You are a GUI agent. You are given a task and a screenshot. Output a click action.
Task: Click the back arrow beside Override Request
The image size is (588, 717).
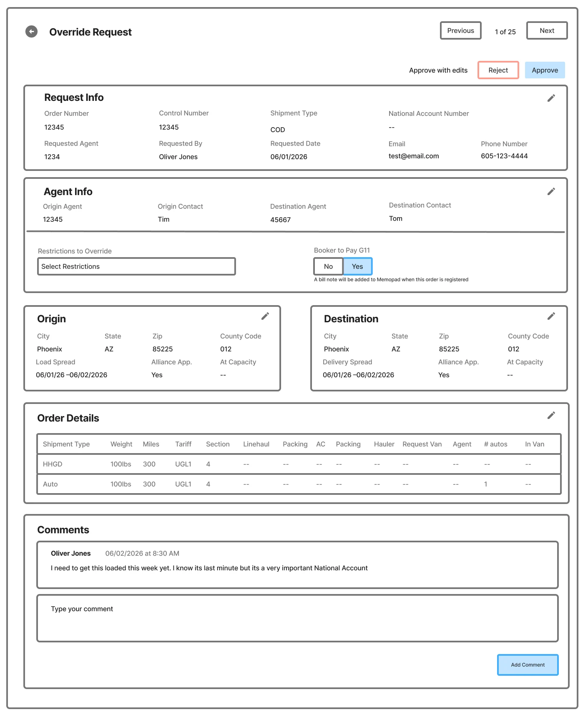(x=31, y=31)
